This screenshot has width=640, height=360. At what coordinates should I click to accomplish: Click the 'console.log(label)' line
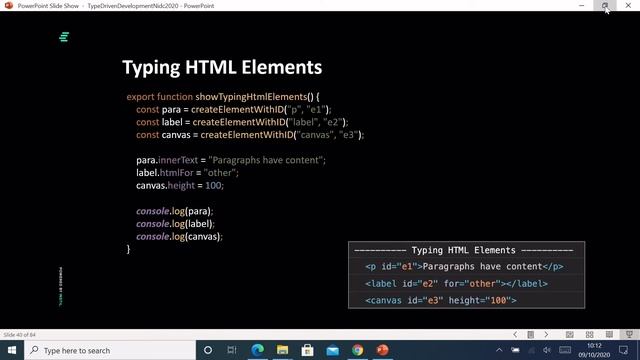click(176, 224)
